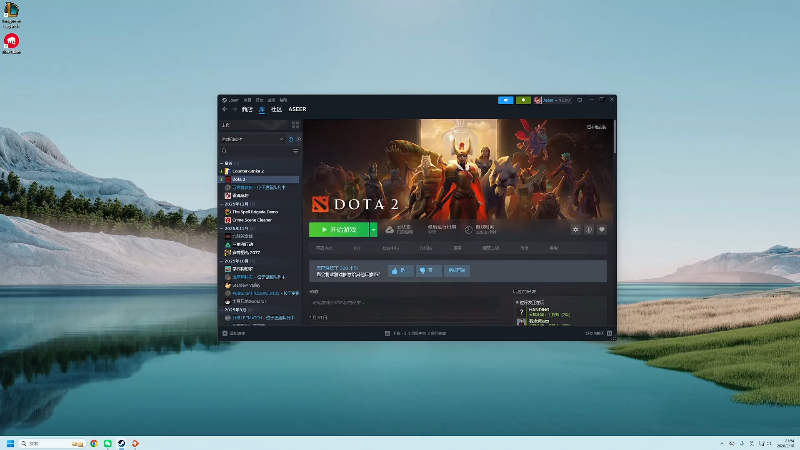
Task: Collapse the topmost recent games group
Action: coord(221,163)
